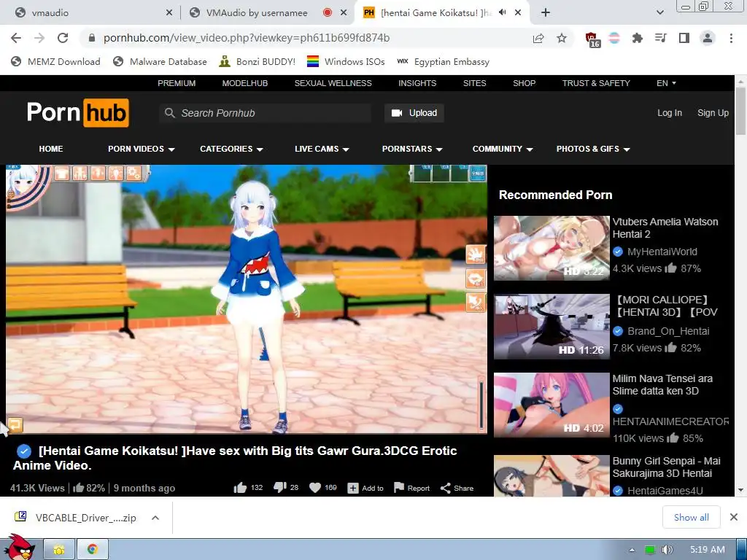Expand the LIVE CAMS menu
Image resolution: width=747 pixels, height=560 pixels.
322,149
